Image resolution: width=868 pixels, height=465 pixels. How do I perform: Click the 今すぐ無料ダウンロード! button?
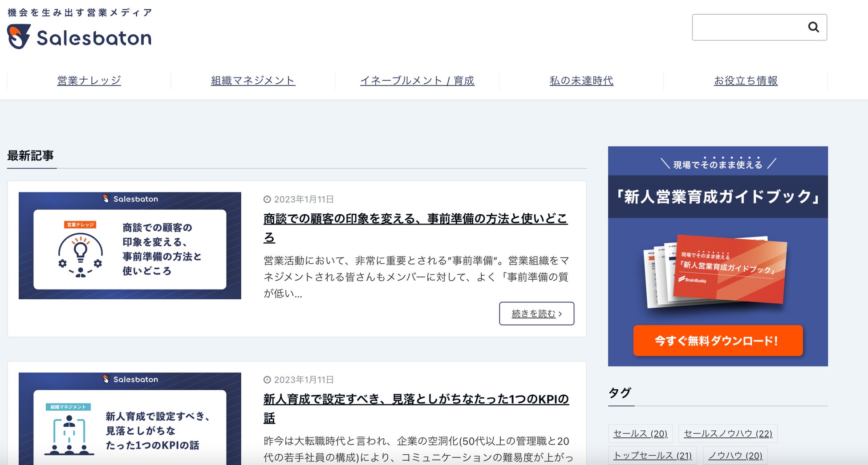[718, 341]
